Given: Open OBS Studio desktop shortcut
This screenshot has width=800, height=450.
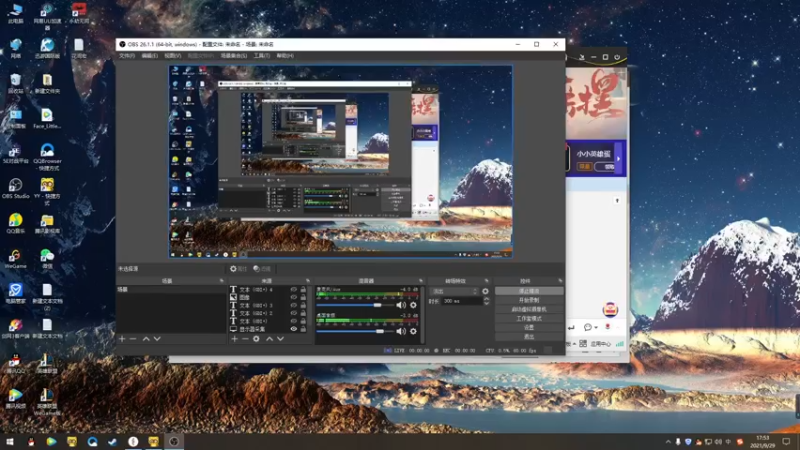Looking at the screenshot, I should (15, 188).
